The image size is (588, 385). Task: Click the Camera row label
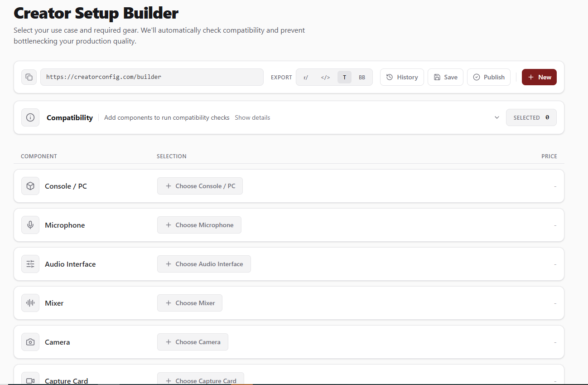click(x=58, y=342)
